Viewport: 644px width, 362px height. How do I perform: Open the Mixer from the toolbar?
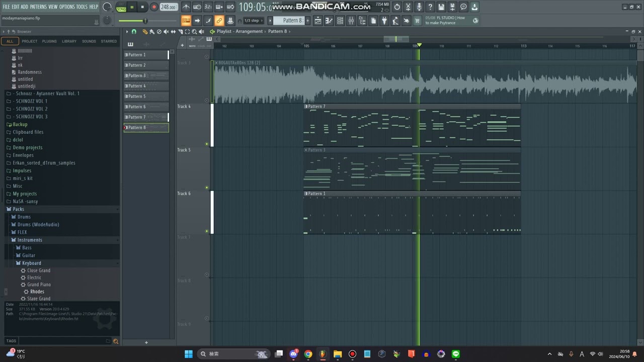[351, 21]
